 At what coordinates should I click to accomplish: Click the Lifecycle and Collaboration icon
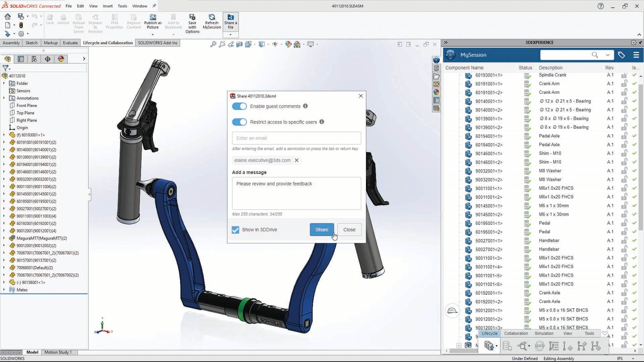pyautogui.click(x=108, y=43)
